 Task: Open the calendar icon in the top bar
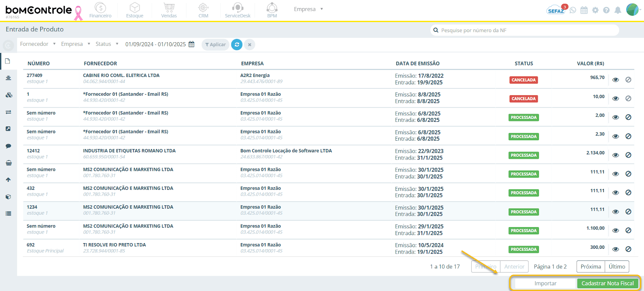pos(584,10)
